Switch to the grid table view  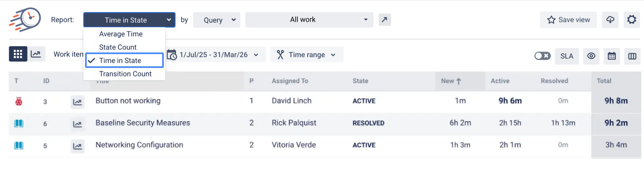(18, 54)
